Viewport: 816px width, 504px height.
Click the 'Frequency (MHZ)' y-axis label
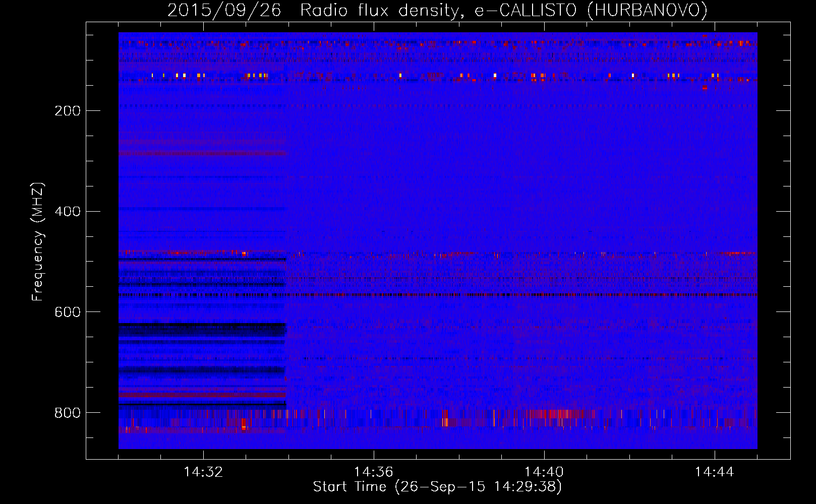point(38,241)
